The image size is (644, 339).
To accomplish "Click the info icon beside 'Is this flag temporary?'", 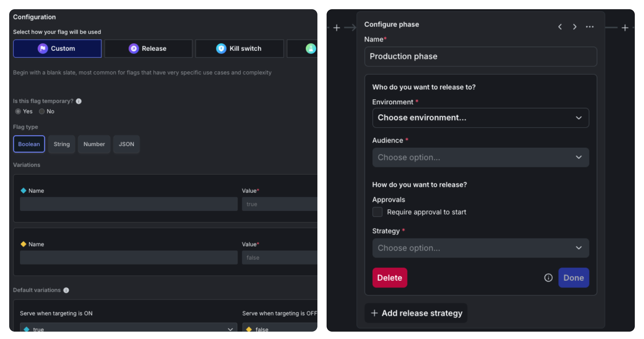I will [x=78, y=101].
